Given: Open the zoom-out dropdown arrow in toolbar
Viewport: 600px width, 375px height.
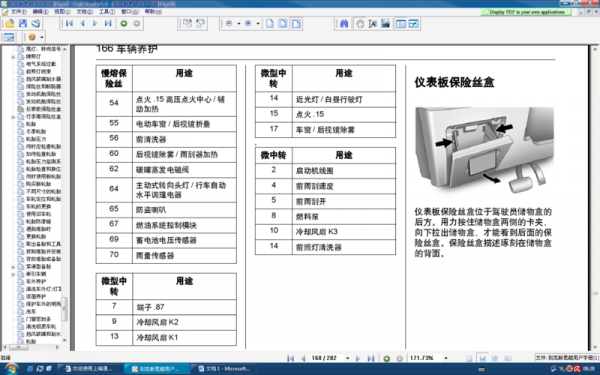Looking at the screenshot, I should pyautogui.click(x=239, y=24).
